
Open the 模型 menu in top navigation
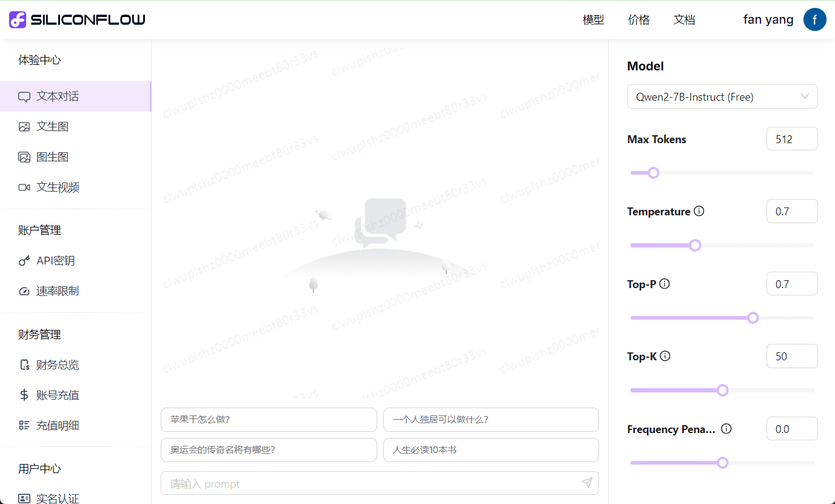click(x=593, y=20)
